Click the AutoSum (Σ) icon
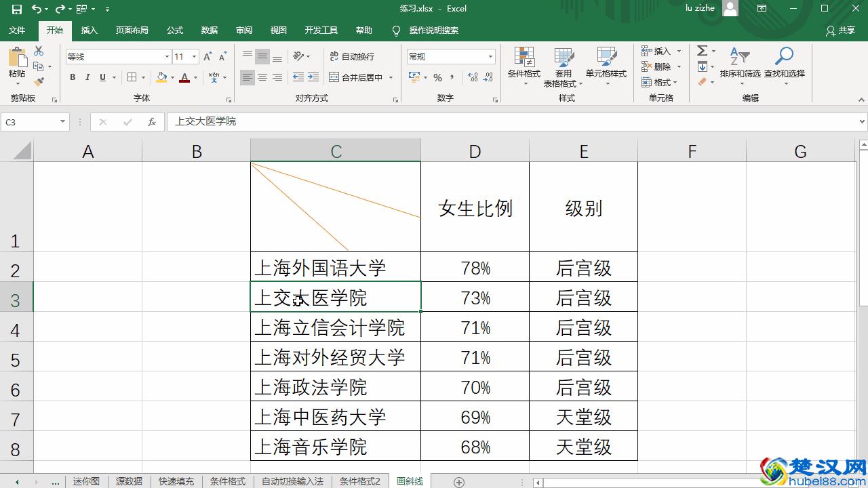The width and height of the screenshot is (868, 488). pos(701,50)
